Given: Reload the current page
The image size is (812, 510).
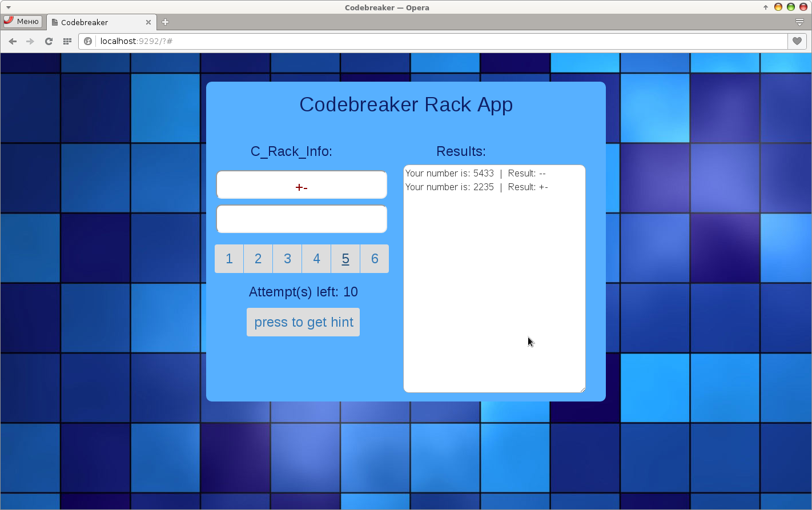Looking at the screenshot, I should [49, 41].
